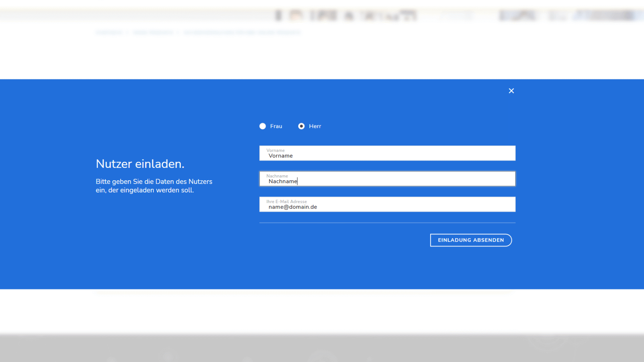The height and width of the screenshot is (362, 644).
Task: Click the Herr label text
Action: (315, 126)
